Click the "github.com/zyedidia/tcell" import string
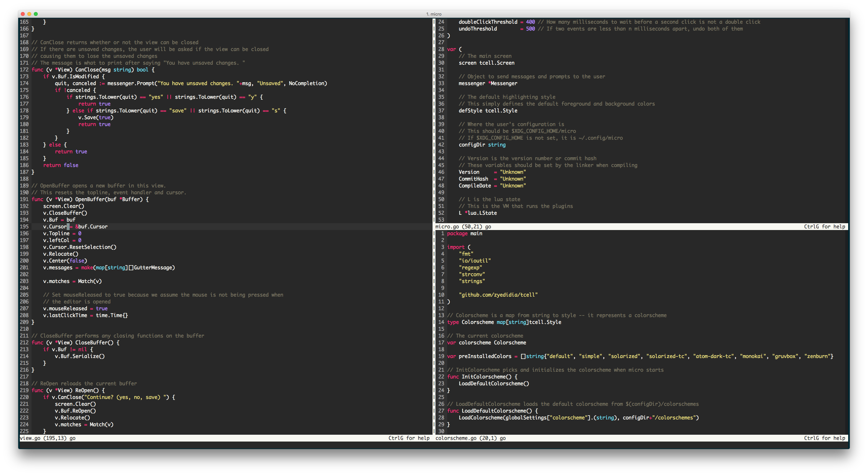This screenshot has height=475, width=868. pos(498,295)
